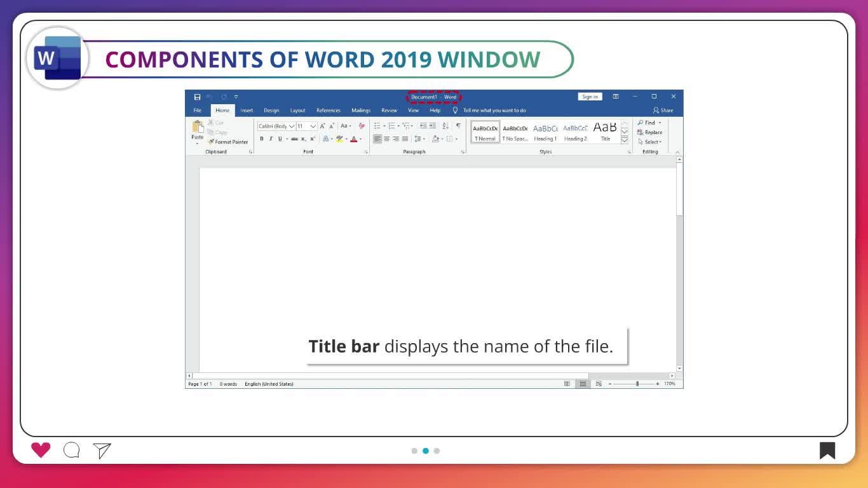The height and width of the screenshot is (488, 868).
Task: Expand the Styles gallery More arrow
Action: point(624,140)
